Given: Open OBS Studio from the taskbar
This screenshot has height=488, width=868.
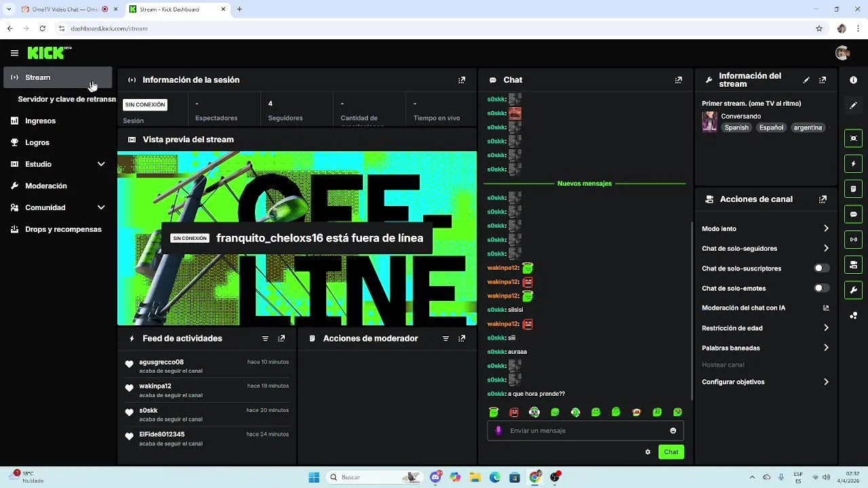Looking at the screenshot, I should coord(555,477).
